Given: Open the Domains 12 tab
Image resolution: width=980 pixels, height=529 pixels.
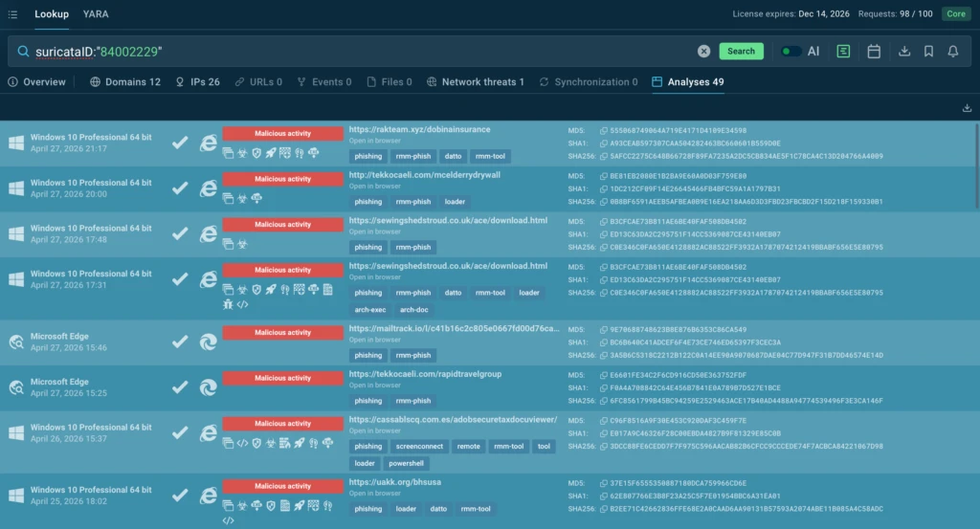Looking at the screenshot, I should click(x=125, y=82).
